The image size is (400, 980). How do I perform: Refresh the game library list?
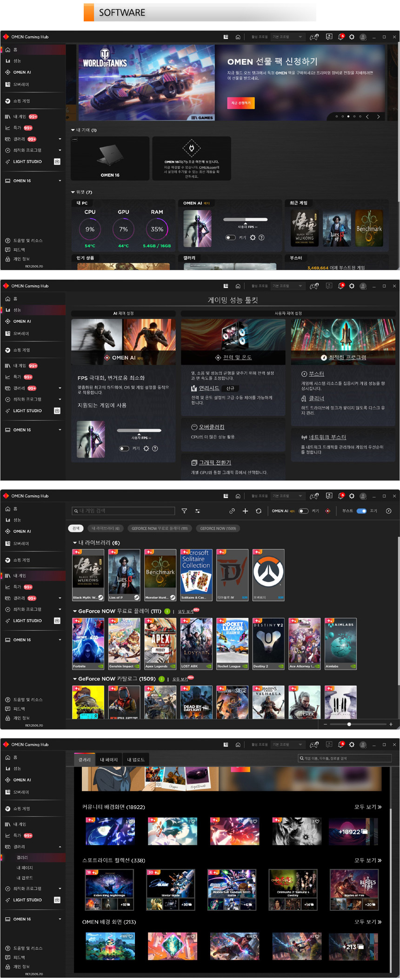pyautogui.click(x=259, y=511)
